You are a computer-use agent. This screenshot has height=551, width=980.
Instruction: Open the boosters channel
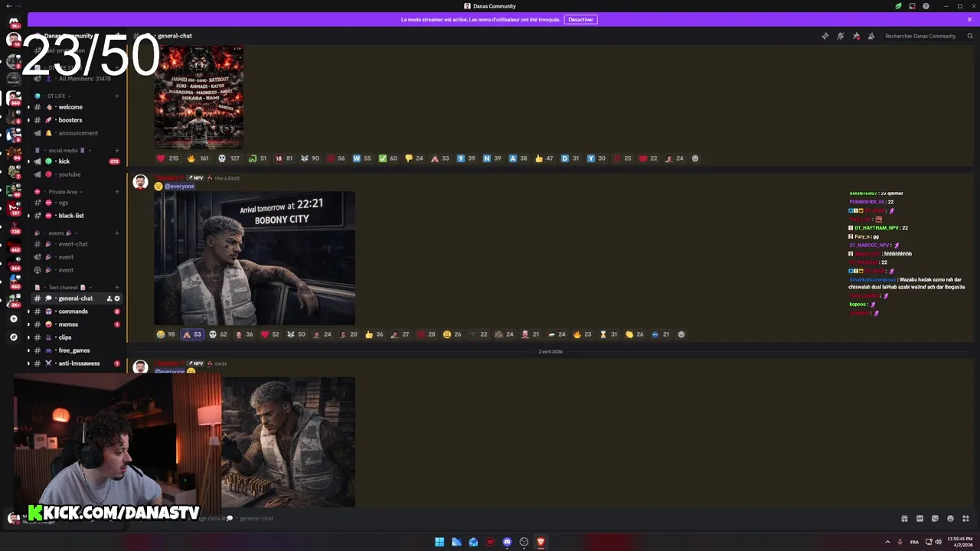pyautogui.click(x=70, y=120)
